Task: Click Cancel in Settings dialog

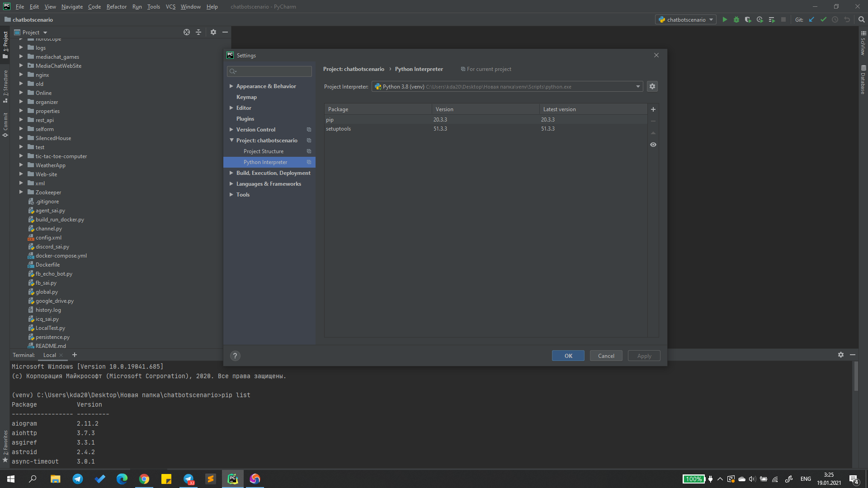Action: [606, 356]
